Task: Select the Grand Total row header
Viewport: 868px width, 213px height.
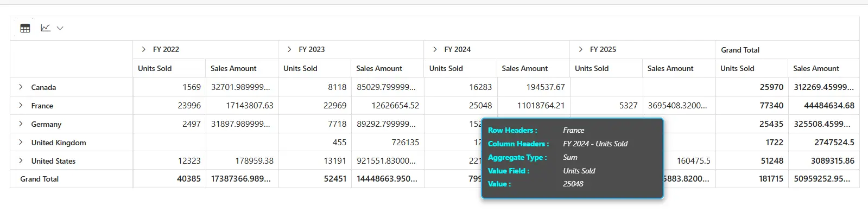Action: pyautogui.click(x=72, y=179)
